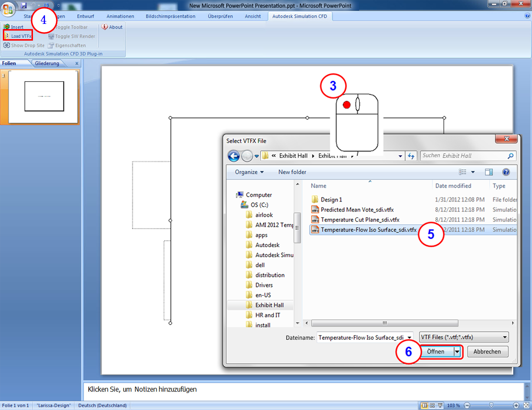The height and width of the screenshot is (410, 532).
Task: Open the view options dropdown arrow
Action: [473, 172]
